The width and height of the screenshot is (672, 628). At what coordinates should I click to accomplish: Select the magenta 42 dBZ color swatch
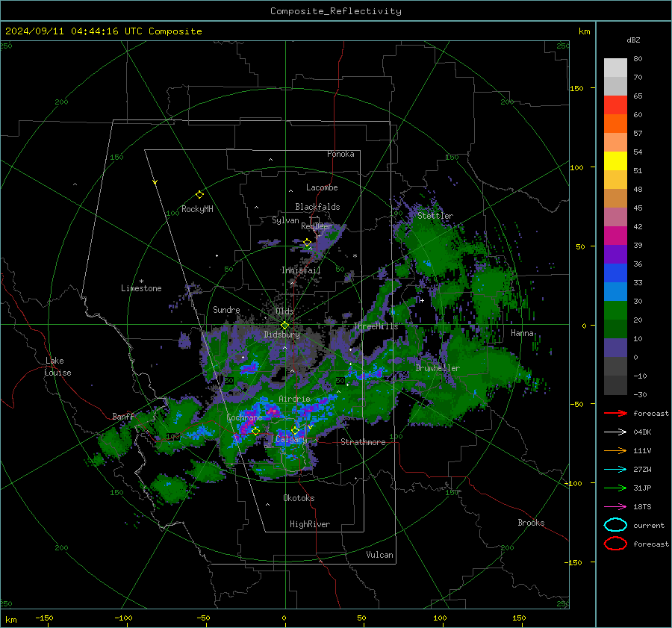point(615,236)
